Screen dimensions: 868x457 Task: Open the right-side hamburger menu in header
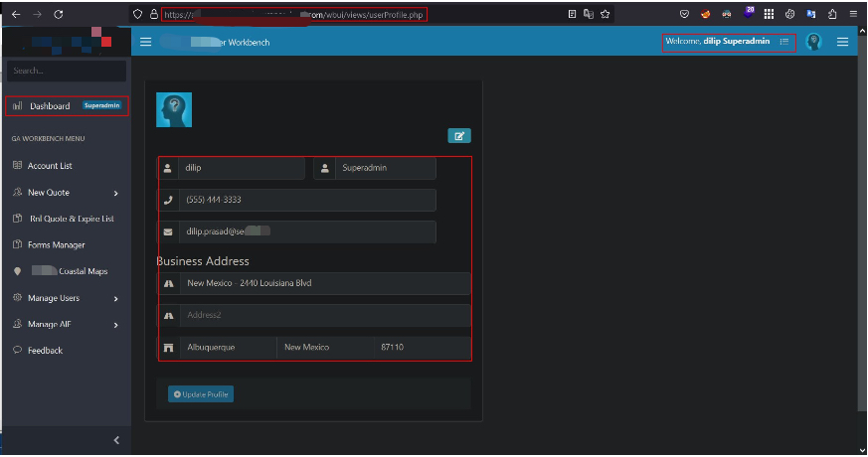[x=842, y=42]
